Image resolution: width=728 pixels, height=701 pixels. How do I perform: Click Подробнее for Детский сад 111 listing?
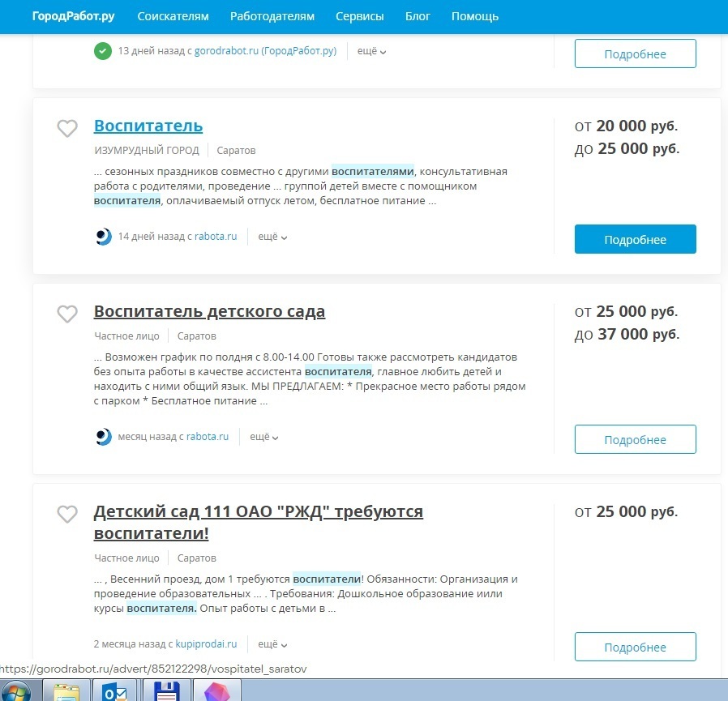pos(635,648)
